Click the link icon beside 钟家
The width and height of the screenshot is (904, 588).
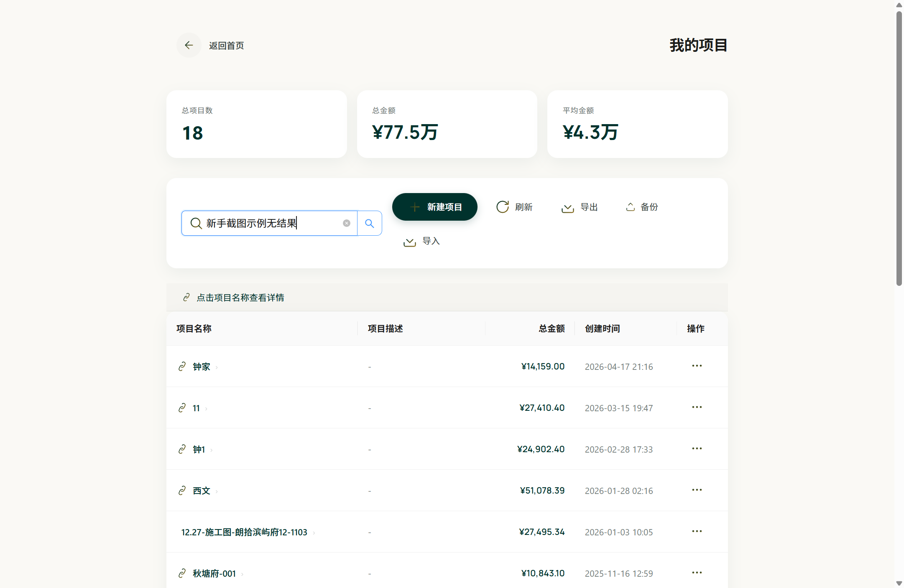click(182, 367)
